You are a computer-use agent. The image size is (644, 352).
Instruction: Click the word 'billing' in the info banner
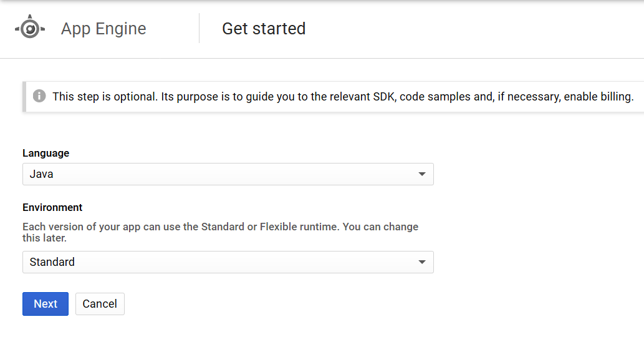615,97
